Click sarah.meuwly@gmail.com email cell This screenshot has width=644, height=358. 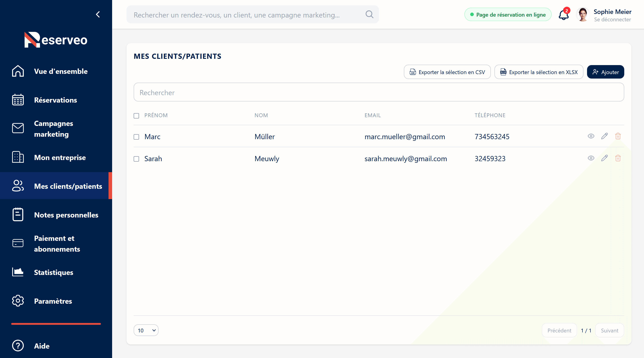tap(406, 159)
